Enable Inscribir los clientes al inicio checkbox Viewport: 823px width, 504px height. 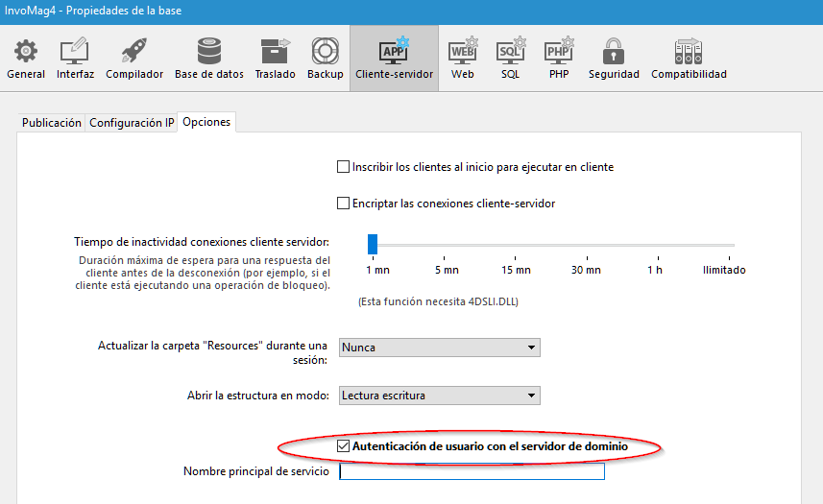click(344, 167)
